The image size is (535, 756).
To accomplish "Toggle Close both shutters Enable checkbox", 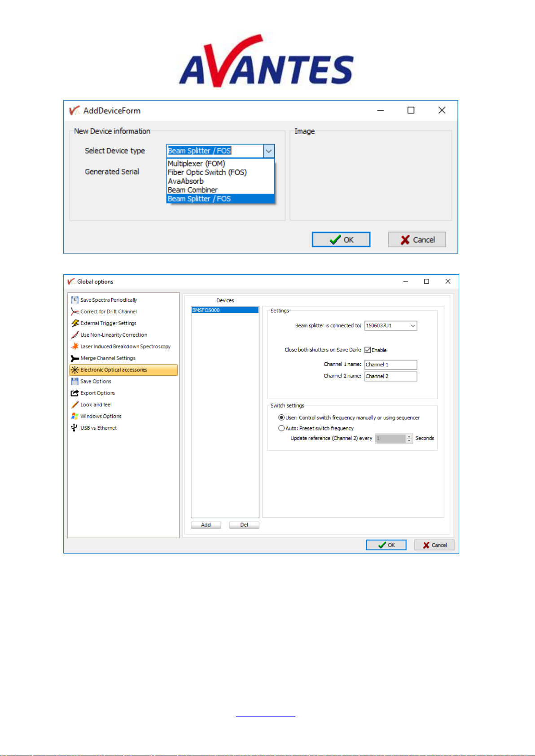I will click(368, 350).
